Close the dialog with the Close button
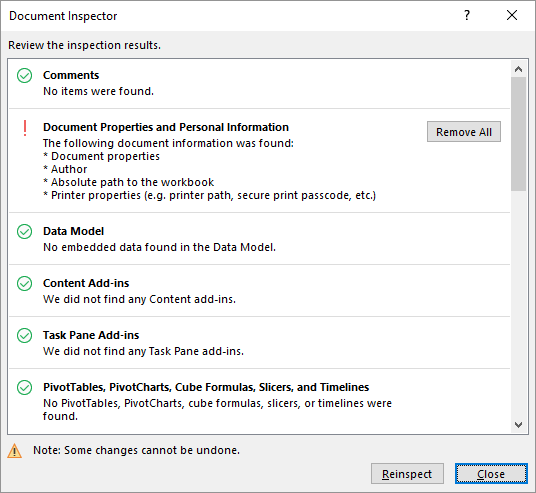 click(x=491, y=474)
